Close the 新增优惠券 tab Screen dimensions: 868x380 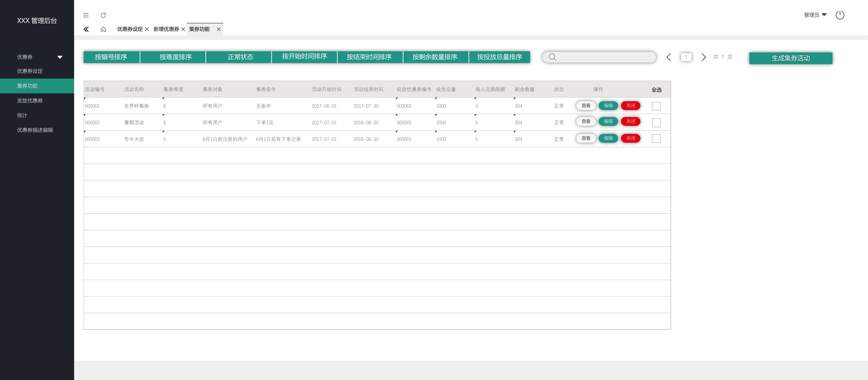[183, 29]
